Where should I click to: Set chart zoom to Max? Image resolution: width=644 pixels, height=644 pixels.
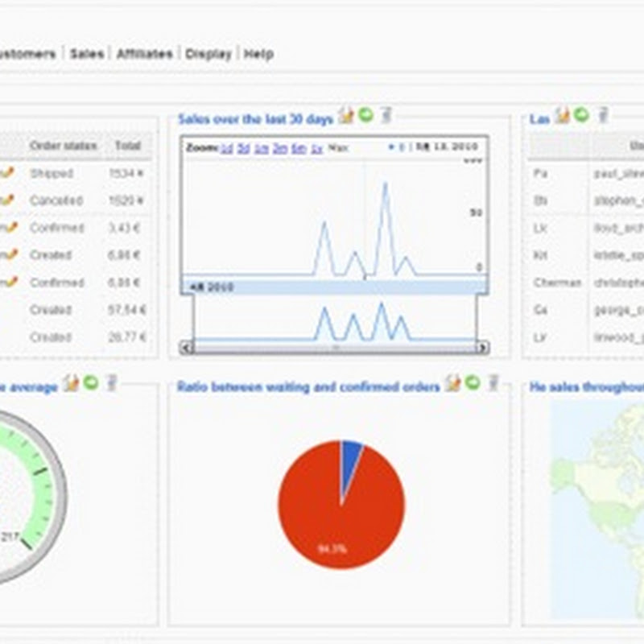click(x=338, y=148)
